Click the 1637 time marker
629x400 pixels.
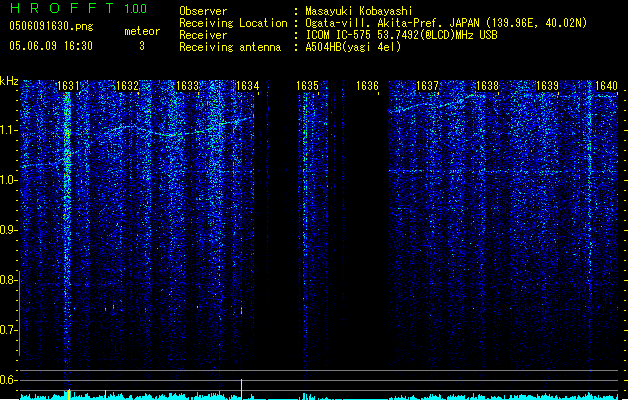pyautogui.click(x=427, y=86)
